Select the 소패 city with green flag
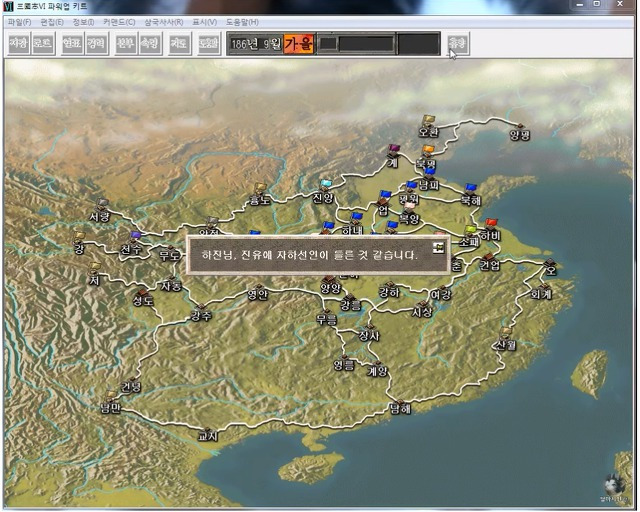Screen dimensions: 640x512 click(x=469, y=236)
